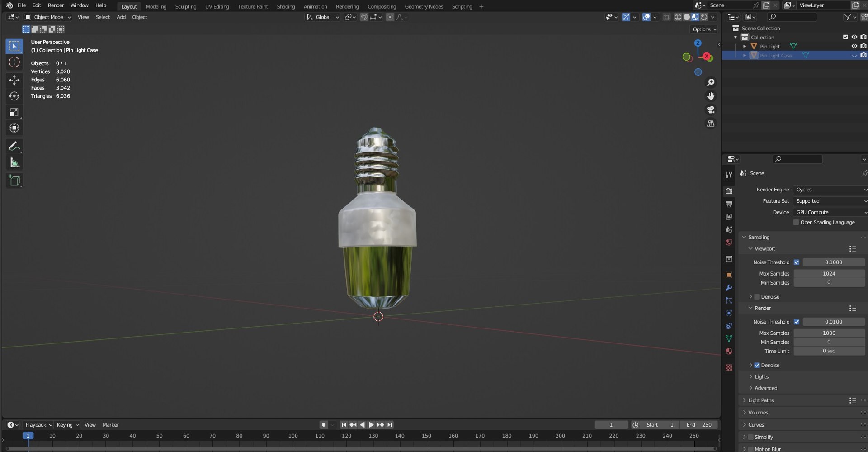Open the Material properties tab icon

tap(729, 352)
